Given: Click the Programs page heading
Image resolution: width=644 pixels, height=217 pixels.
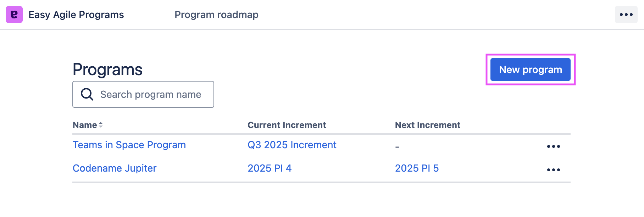Looking at the screenshot, I should point(107,69).
